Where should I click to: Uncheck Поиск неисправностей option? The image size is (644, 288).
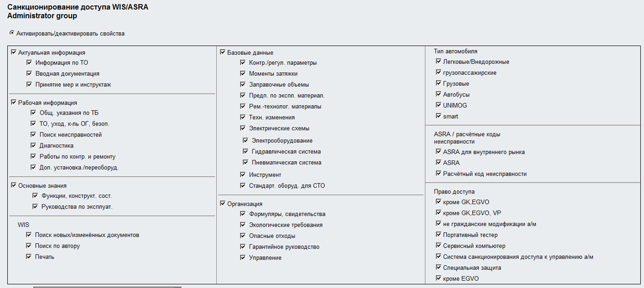tap(33, 134)
